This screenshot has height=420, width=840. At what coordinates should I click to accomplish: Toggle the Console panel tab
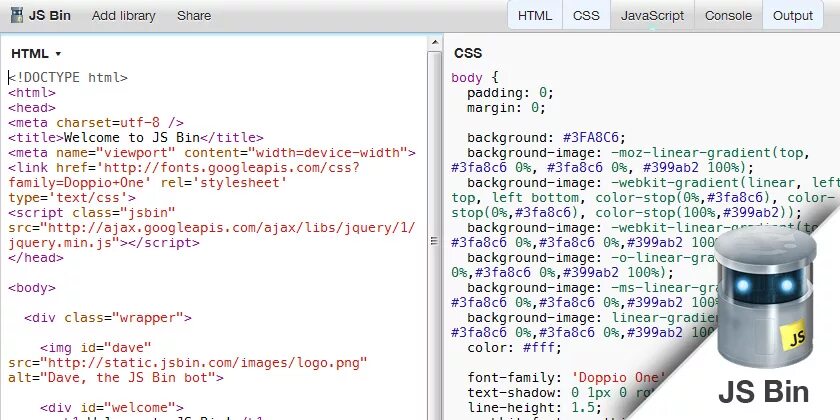click(728, 16)
